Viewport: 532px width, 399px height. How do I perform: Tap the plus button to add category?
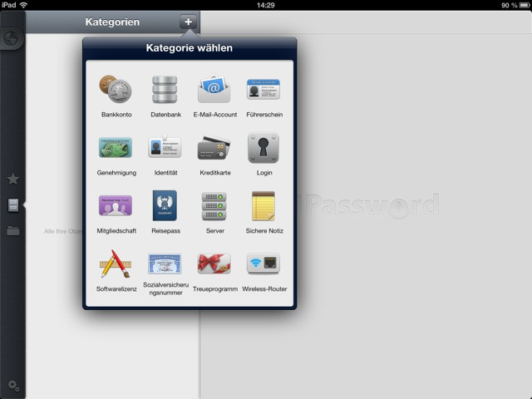point(189,22)
